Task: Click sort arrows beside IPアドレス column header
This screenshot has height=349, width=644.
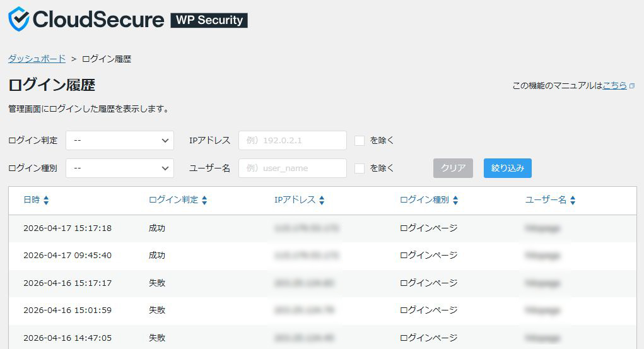Action: [322, 200]
